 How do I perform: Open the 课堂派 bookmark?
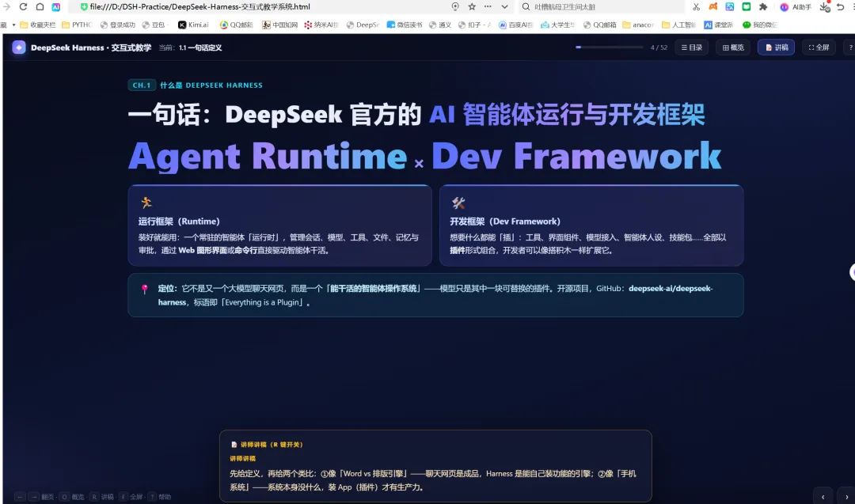719,25
